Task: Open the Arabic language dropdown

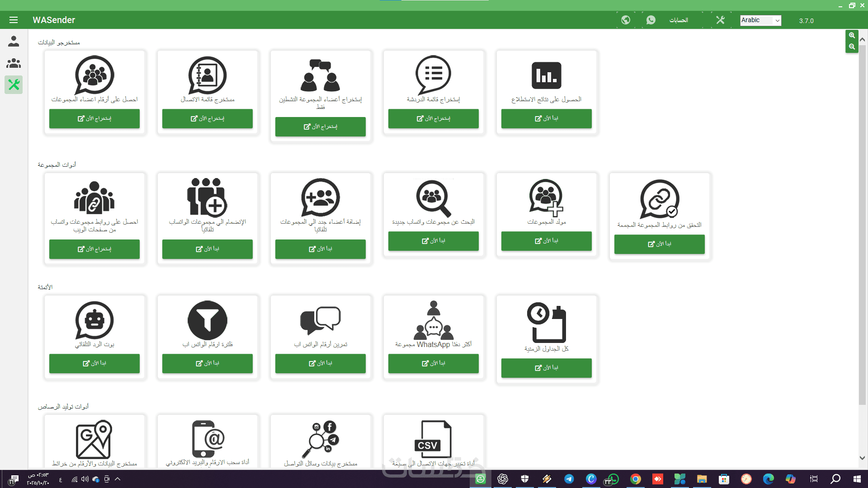Action: tap(760, 20)
